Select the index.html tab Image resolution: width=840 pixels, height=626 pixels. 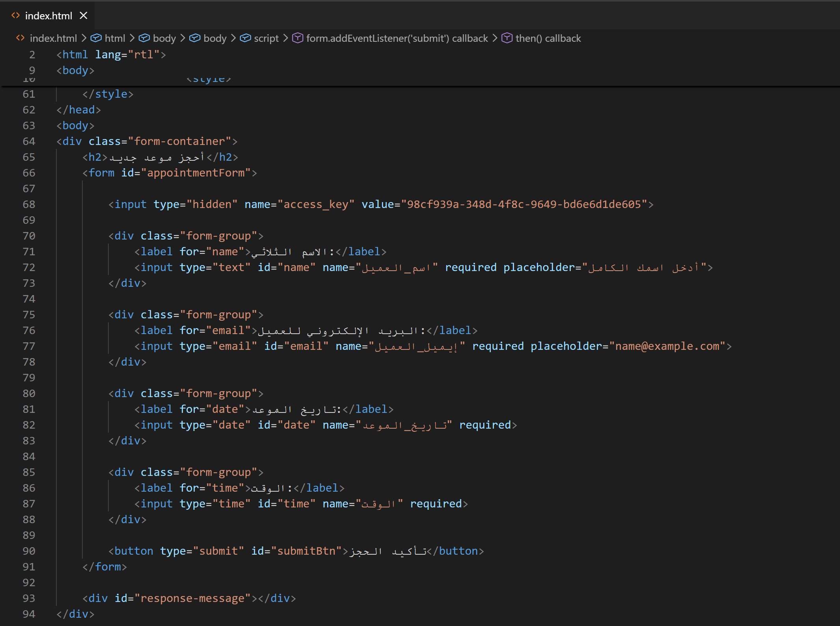(47, 16)
